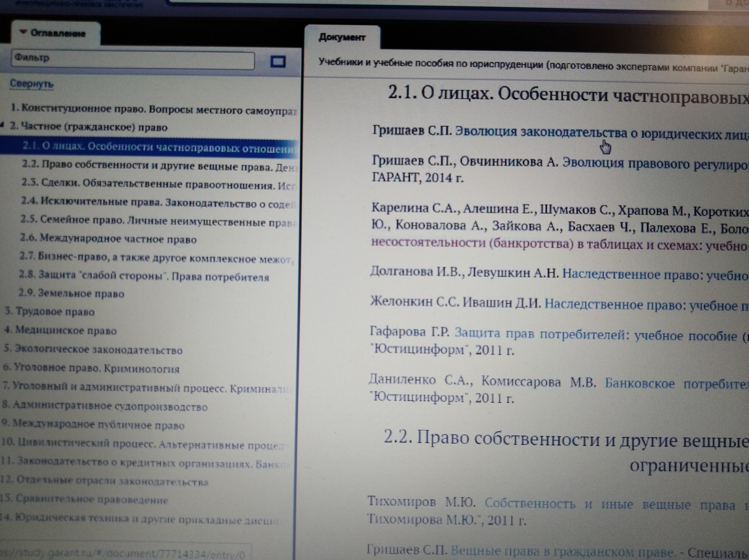Select 2. Частное (гражданское) право item
749x560 pixels.
88,127
